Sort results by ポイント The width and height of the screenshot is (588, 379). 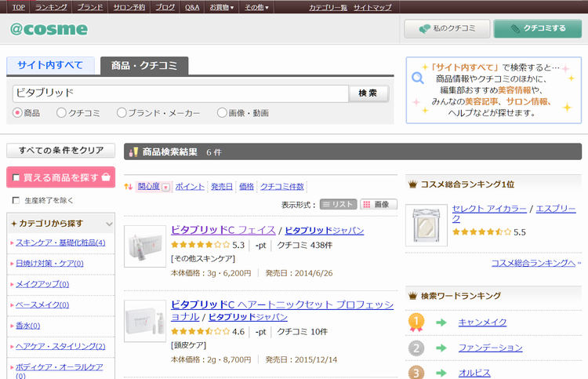pyautogui.click(x=190, y=187)
